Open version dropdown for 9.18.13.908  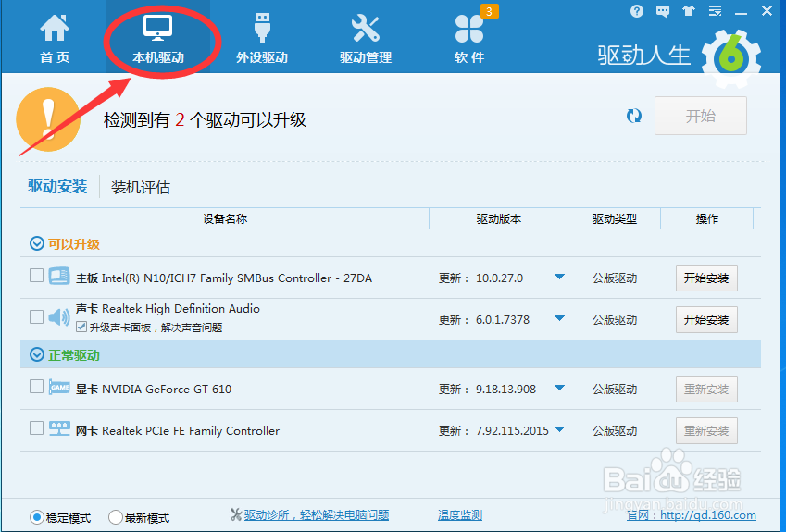point(560,389)
